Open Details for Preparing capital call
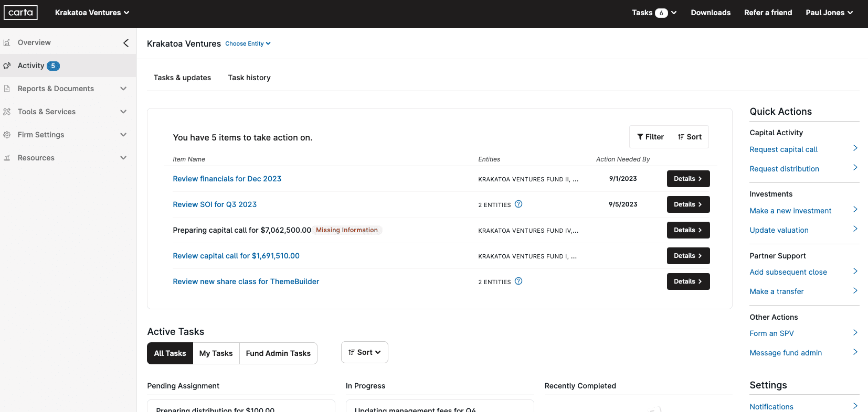868x412 pixels. [688, 230]
